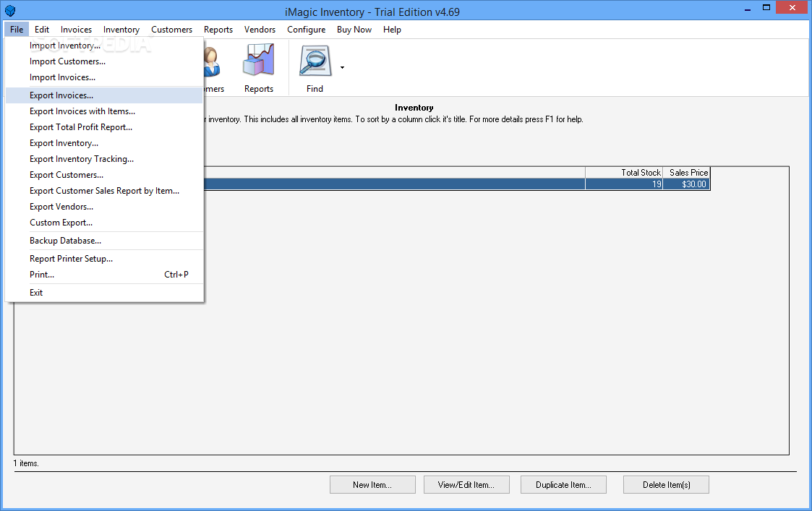Open the Configure menu
Viewport: 812px width, 511px height.
coord(306,30)
